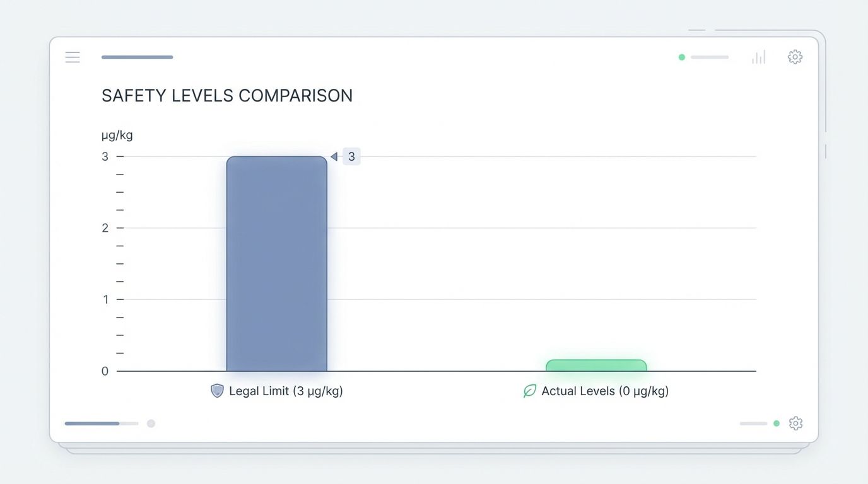Viewport: 868px width, 484px height.
Task: Click the bar chart icon in the header
Action: pyautogui.click(x=758, y=57)
